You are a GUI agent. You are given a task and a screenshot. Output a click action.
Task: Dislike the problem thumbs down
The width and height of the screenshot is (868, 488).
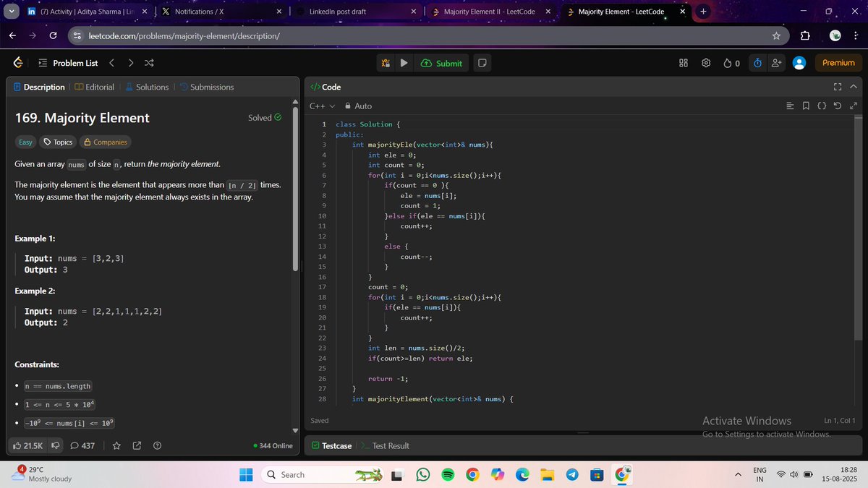point(55,445)
